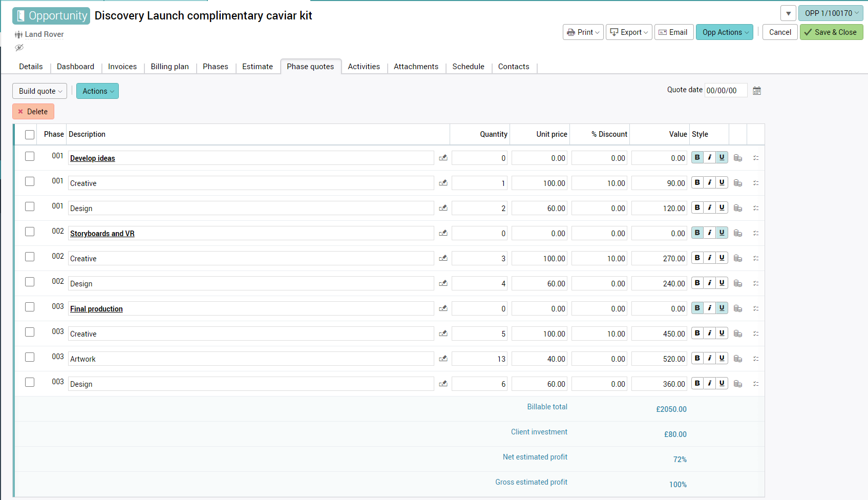This screenshot has height=500, width=868.
Task: Select the Artwork row checkbox
Action: click(x=30, y=358)
